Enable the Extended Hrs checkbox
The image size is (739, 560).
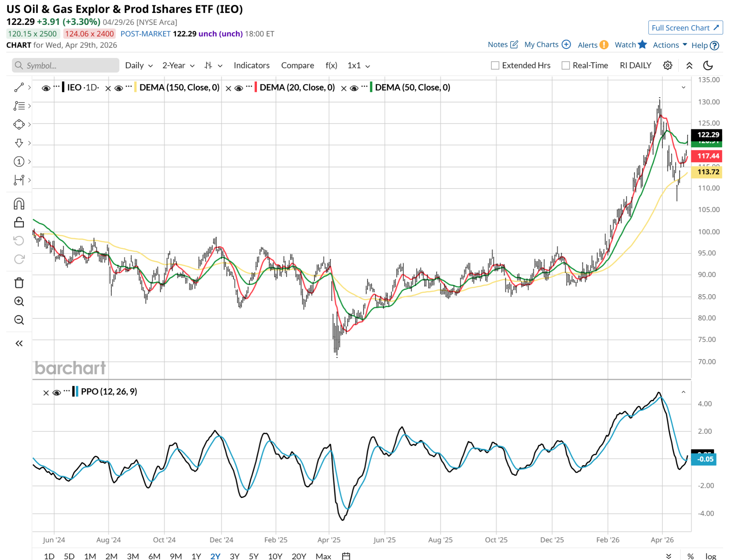point(495,65)
